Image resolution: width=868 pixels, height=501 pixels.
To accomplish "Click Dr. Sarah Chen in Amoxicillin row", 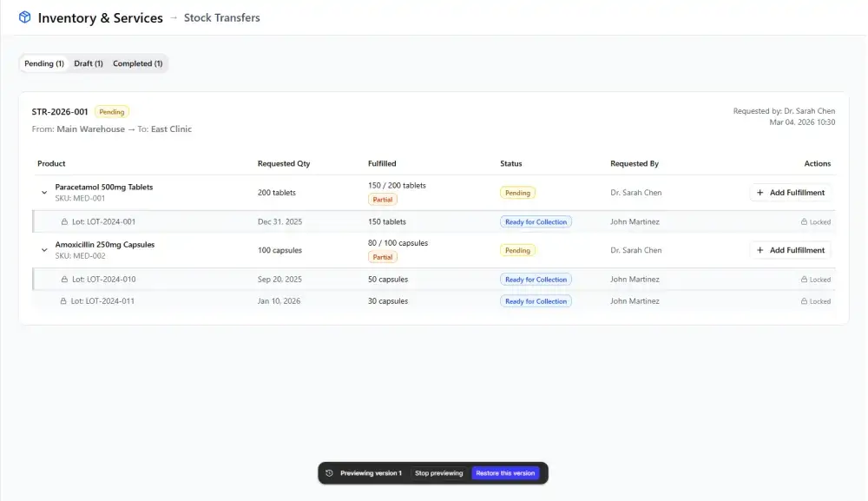I will pyautogui.click(x=636, y=250).
